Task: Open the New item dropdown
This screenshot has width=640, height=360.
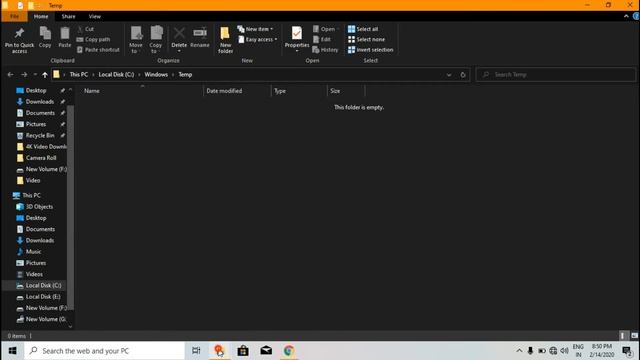Action: (255, 29)
